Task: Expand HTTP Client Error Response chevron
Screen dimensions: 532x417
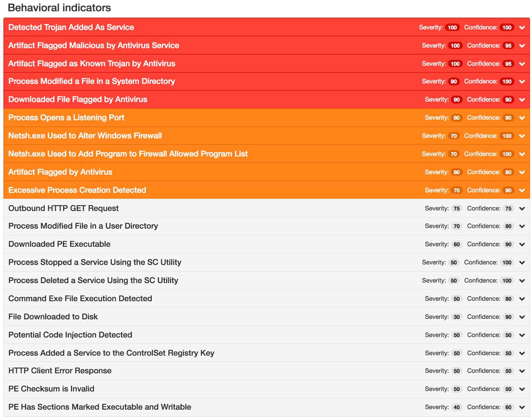Action: tap(522, 371)
